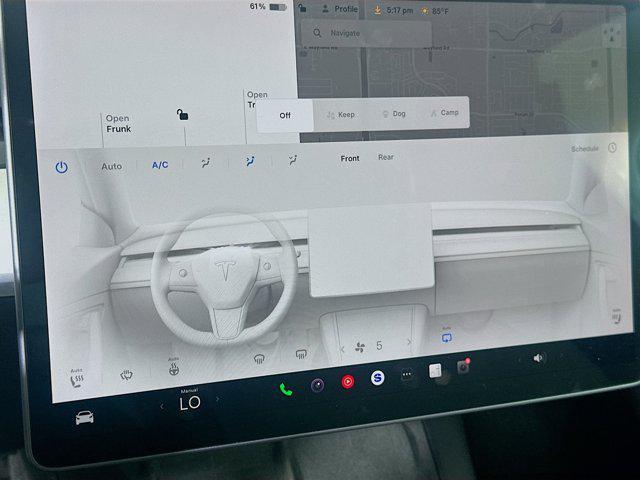Click the Schedule clock icon
The image size is (640, 480).
click(612, 148)
